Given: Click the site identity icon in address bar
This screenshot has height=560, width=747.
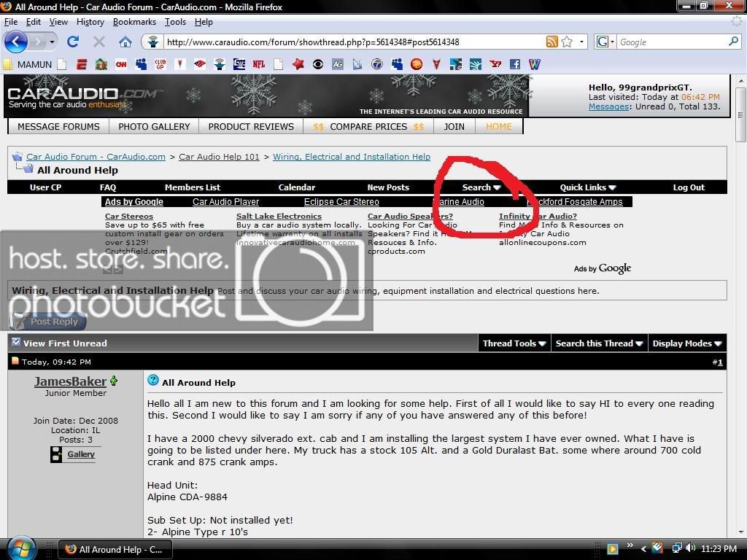Looking at the screenshot, I should click(153, 42).
